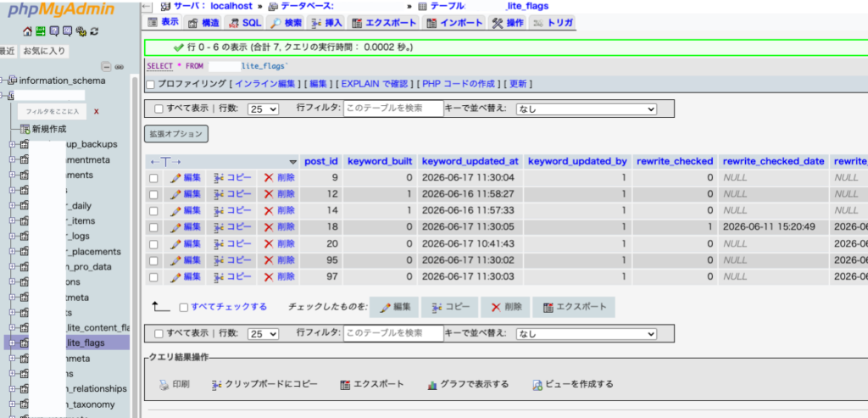
Task: Select checkbox for post_id 97 row
Action: [154, 276]
